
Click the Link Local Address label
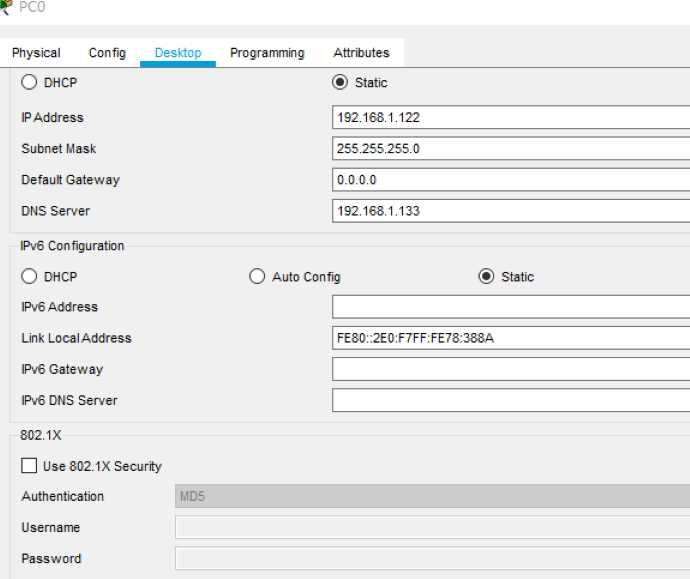pyautogui.click(x=77, y=338)
